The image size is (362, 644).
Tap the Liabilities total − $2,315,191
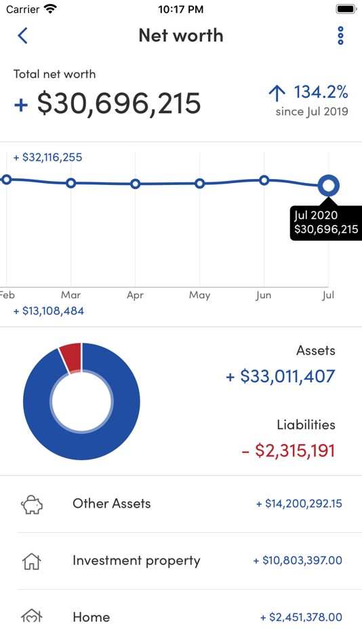(289, 451)
